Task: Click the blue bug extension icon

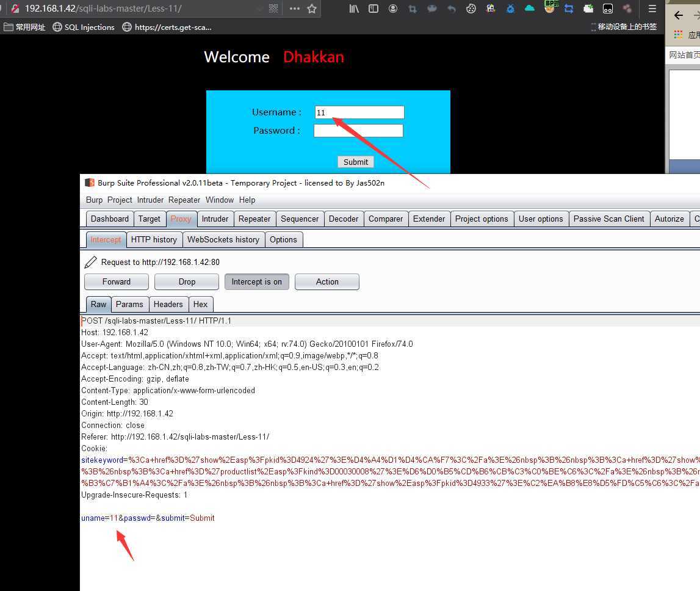Action: [510, 9]
